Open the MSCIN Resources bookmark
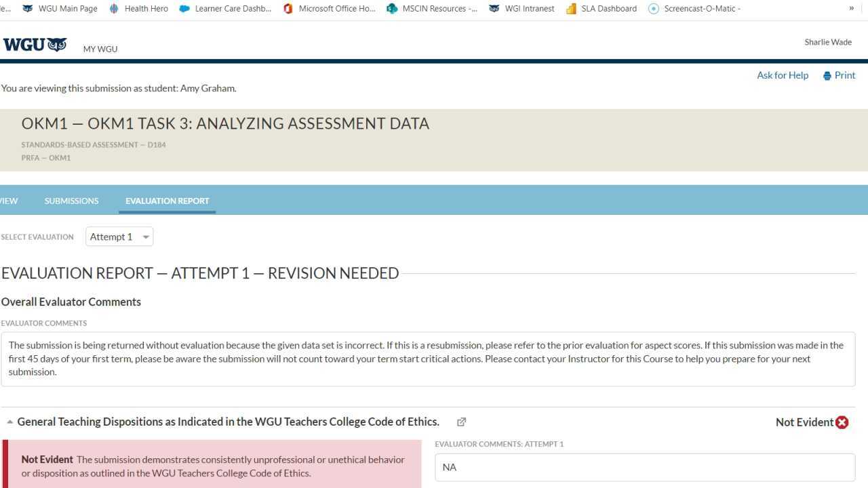This screenshot has width=868, height=488. click(432, 9)
